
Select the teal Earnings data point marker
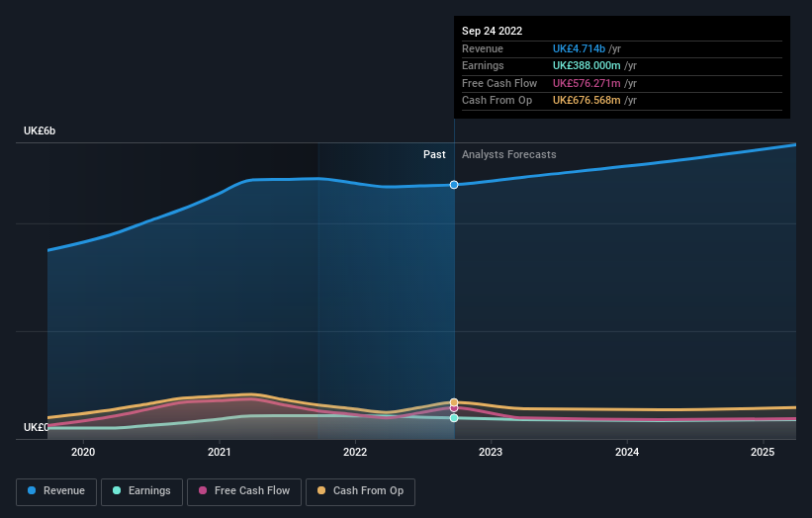click(454, 417)
